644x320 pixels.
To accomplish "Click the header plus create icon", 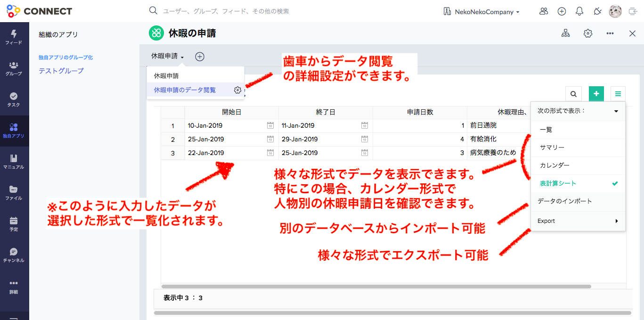I will coord(562,11).
